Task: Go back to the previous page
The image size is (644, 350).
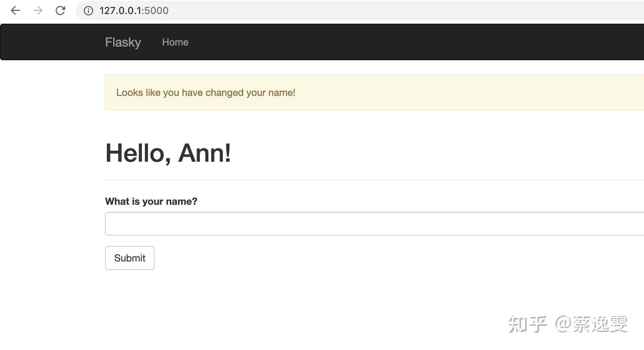Action: tap(15, 10)
